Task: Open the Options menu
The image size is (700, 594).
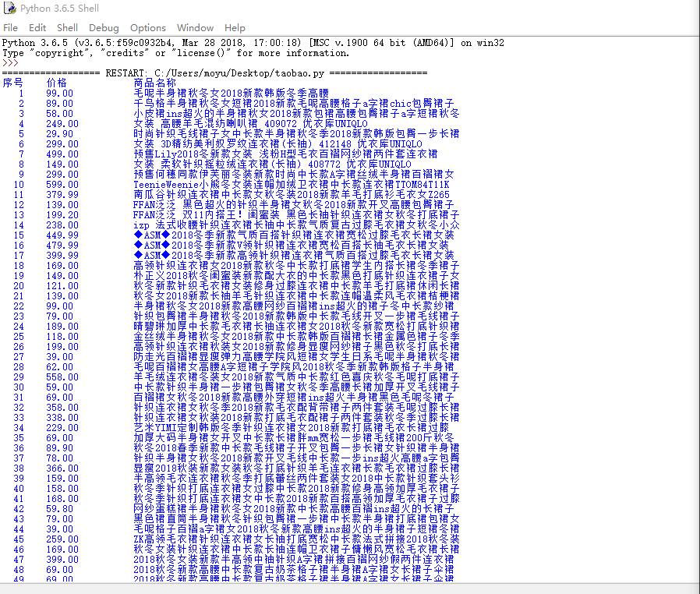Action: coord(148,27)
